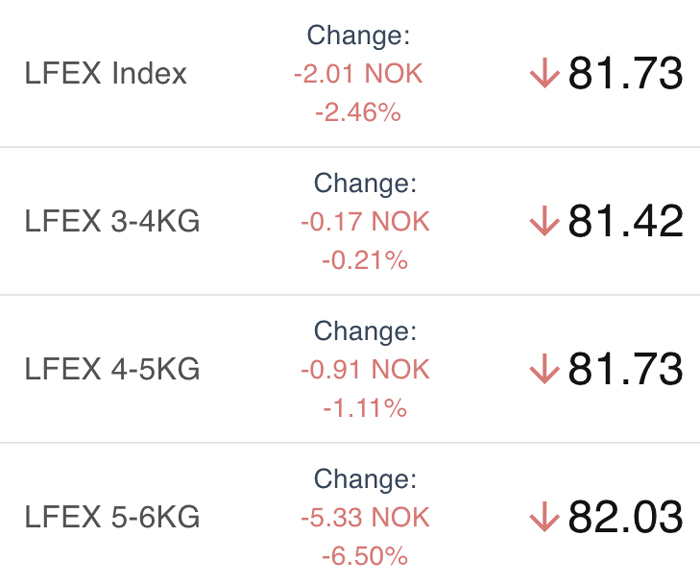Click the LFEX 4-5KG down arrow icon

[x=545, y=369]
